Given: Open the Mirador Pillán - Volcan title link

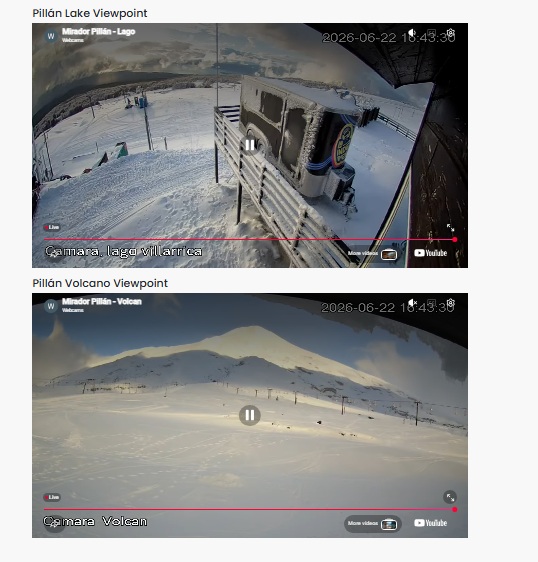Looking at the screenshot, I should tap(102, 301).
